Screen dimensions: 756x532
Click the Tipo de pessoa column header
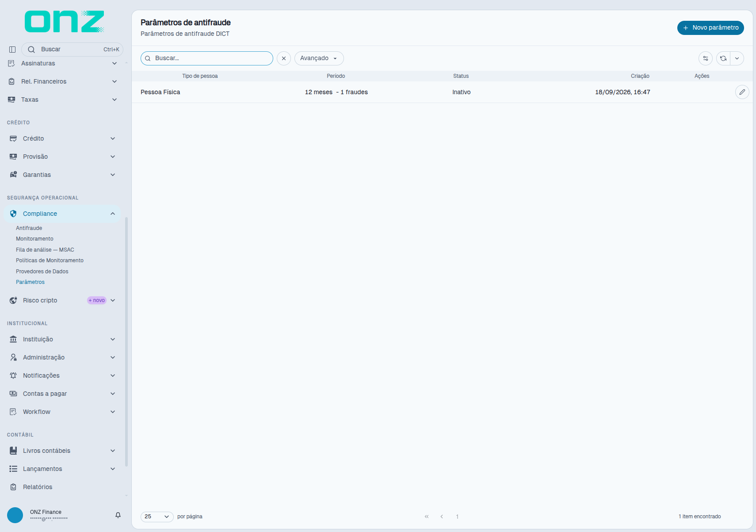coord(200,76)
